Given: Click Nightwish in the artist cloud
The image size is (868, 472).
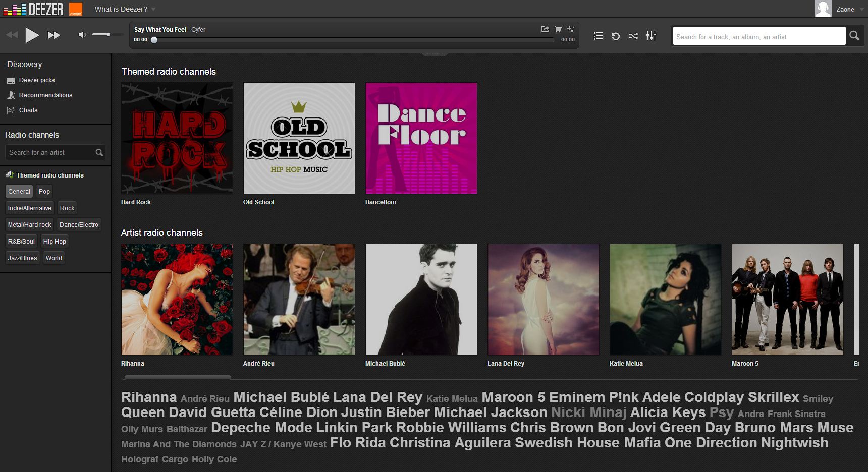Looking at the screenshot, I should [x=794, y=443].
